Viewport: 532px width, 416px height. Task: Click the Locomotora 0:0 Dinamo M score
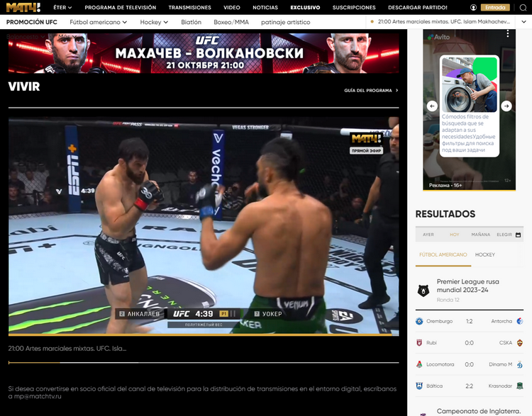tap(470, 364)
